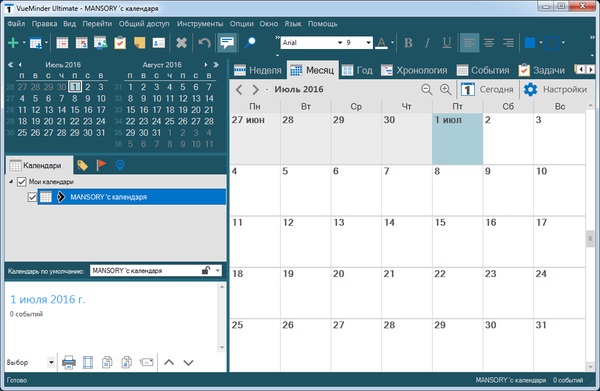Select the MANSORY 'с календаря tree item
Screen dimensions: 600x391
(x=132, y=197)
